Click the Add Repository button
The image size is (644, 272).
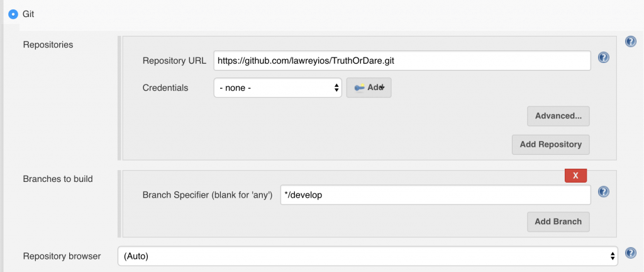click(x=550, y=144)
